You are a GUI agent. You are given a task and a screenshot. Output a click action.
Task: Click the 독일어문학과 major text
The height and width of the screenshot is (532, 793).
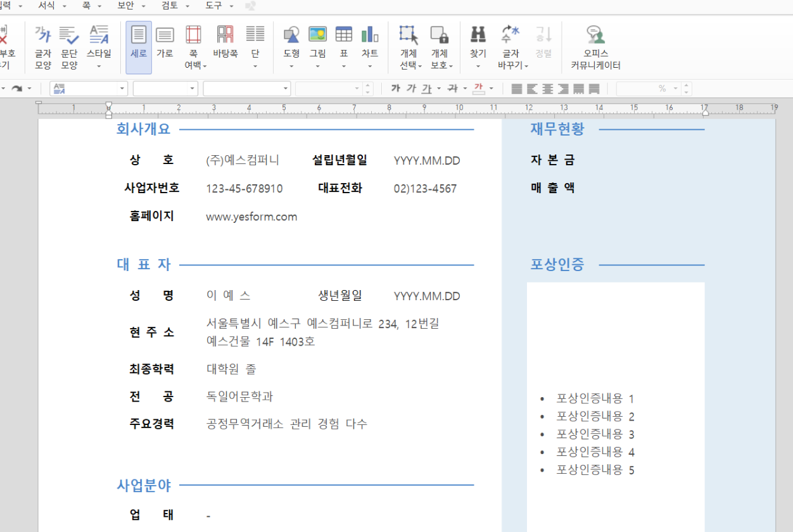(x=240, y=396)
